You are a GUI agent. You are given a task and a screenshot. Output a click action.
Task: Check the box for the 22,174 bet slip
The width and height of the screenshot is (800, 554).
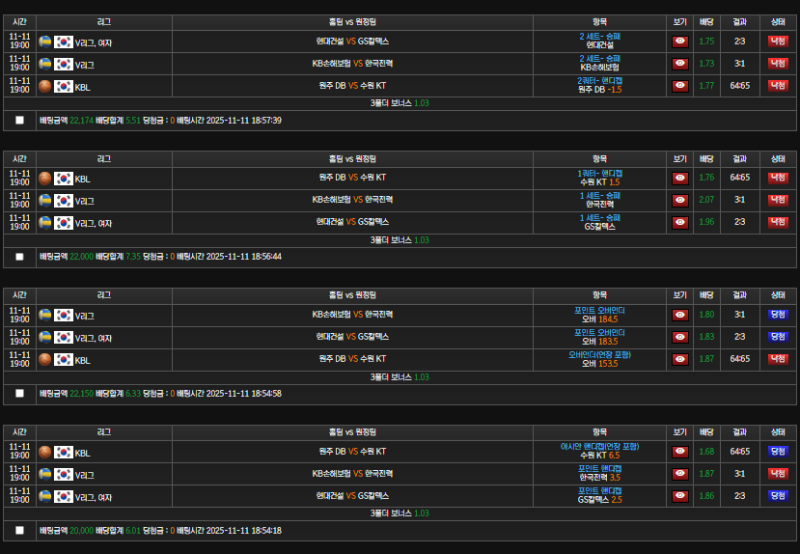pos(20,120)
